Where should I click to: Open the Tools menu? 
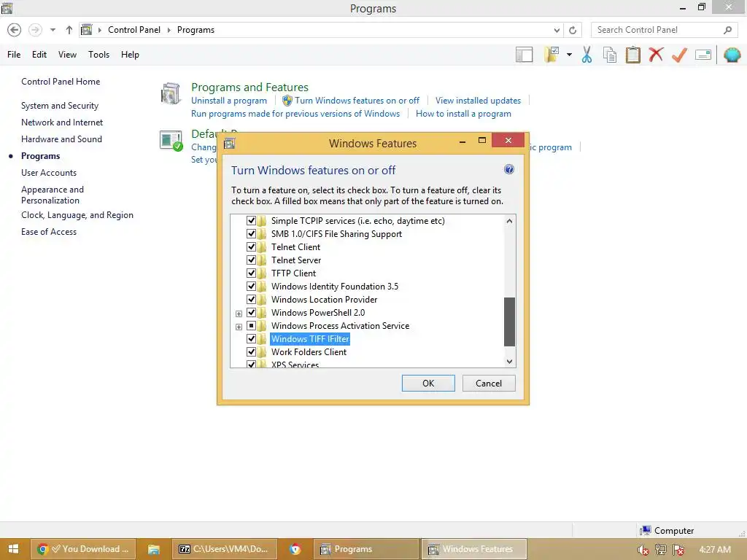coord(98,55)
